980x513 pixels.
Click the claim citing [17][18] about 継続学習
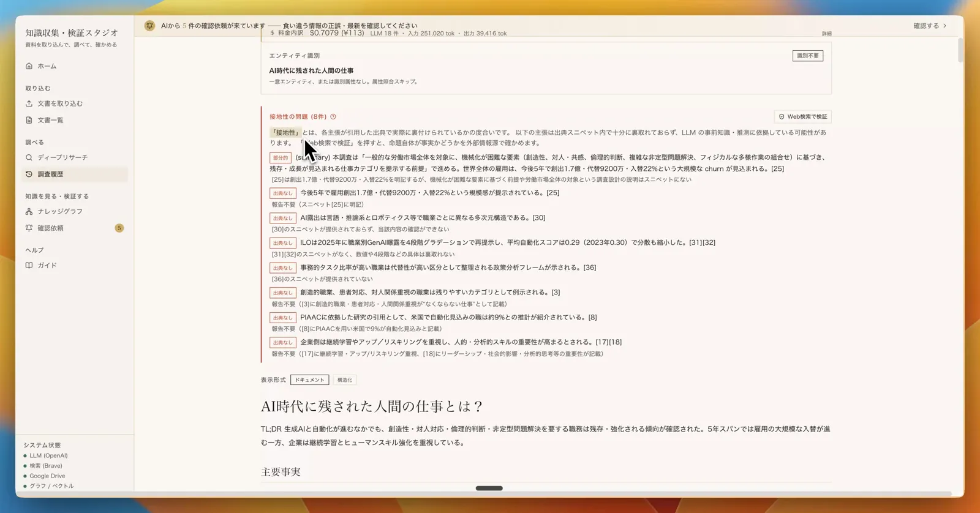[461, 342]
